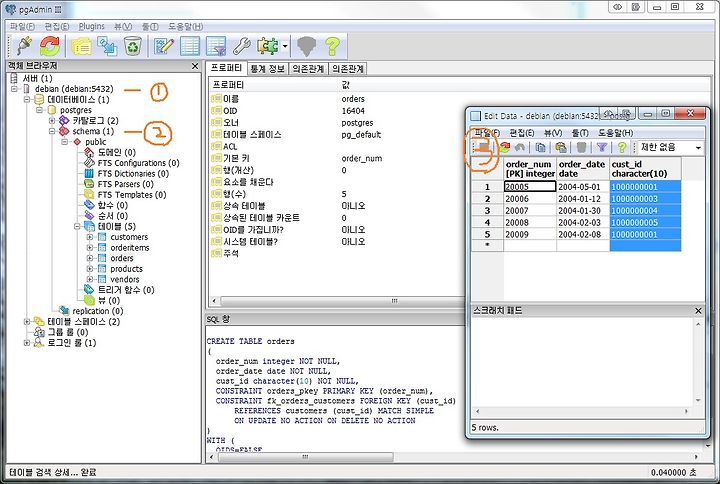This screenshot has height=484, width=720.
Task: Open the 도움말(H) menu in the main pgAdmin window
Action: (x=186, y=26)
